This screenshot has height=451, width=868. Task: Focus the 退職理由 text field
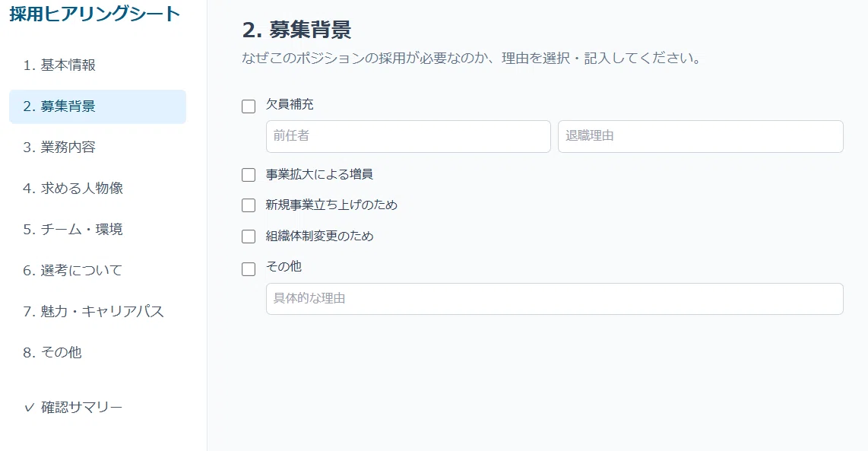click(x=700, y=136)
